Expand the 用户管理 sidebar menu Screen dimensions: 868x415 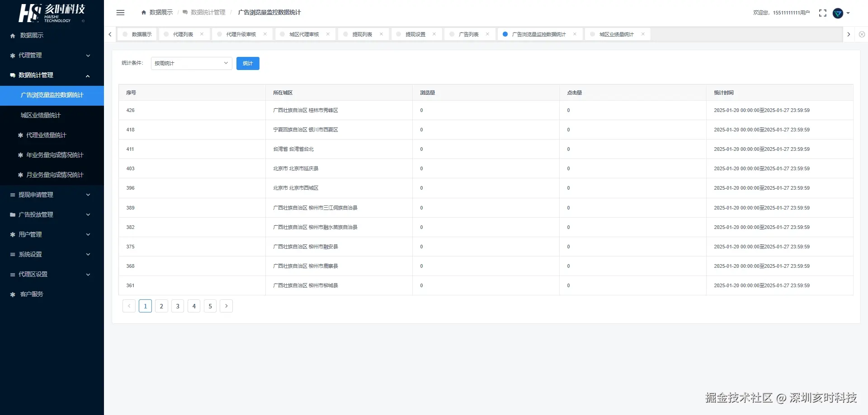52,234
